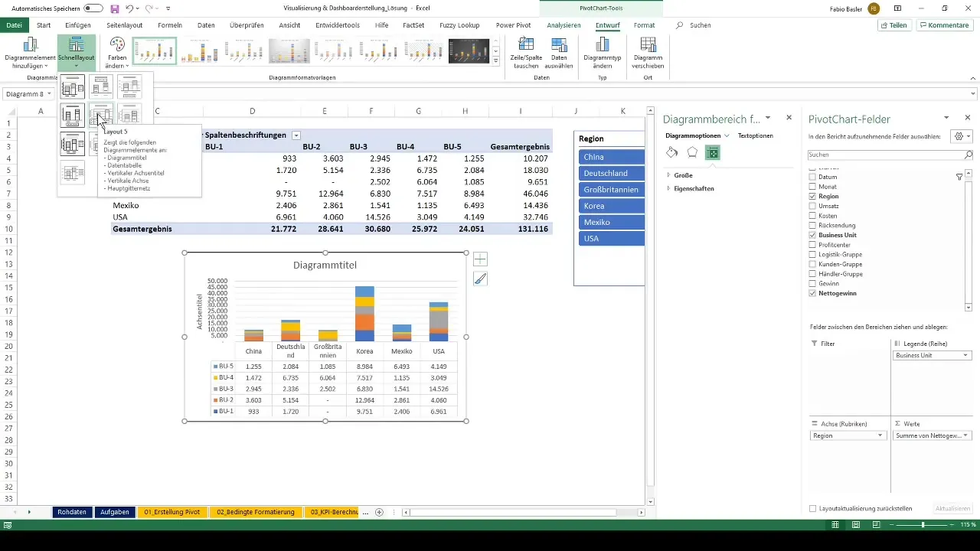Choose Layout 4 in Schnelllayout gallery
This screenshot has height=551, width=980.
(x=73, y=115)
